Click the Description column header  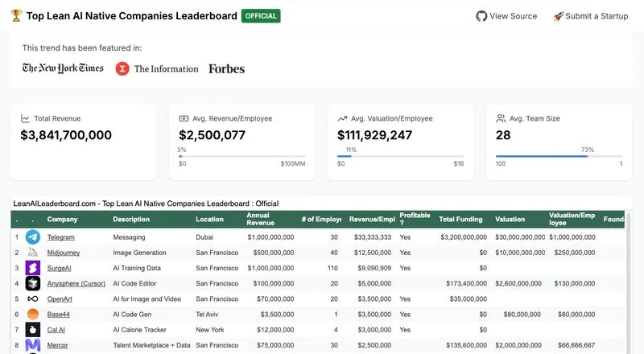(131, 220)
